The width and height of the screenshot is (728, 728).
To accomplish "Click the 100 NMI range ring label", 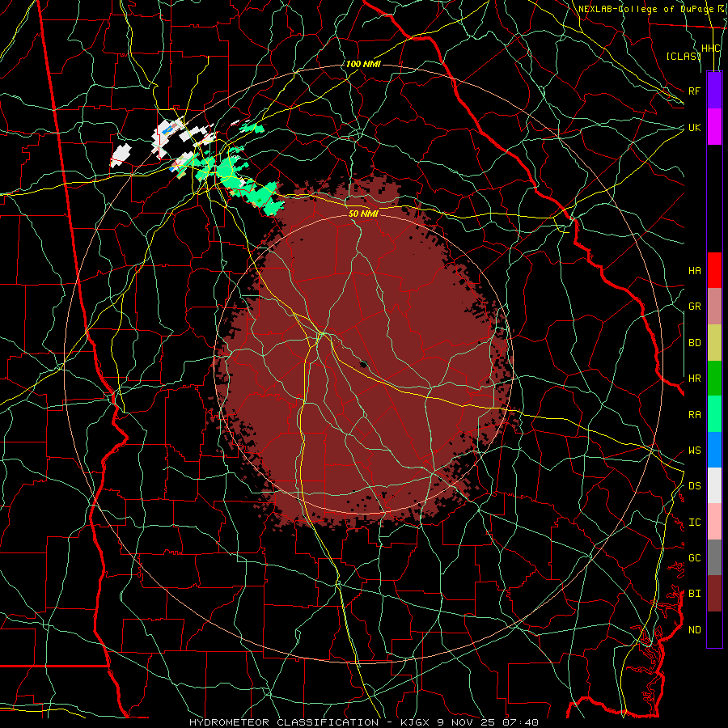I will 363,64.
